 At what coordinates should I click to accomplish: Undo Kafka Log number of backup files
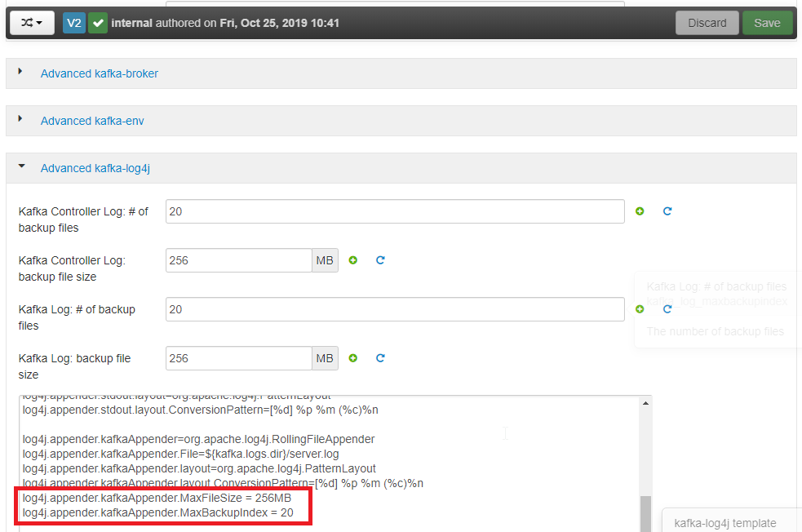pos(667,309)
